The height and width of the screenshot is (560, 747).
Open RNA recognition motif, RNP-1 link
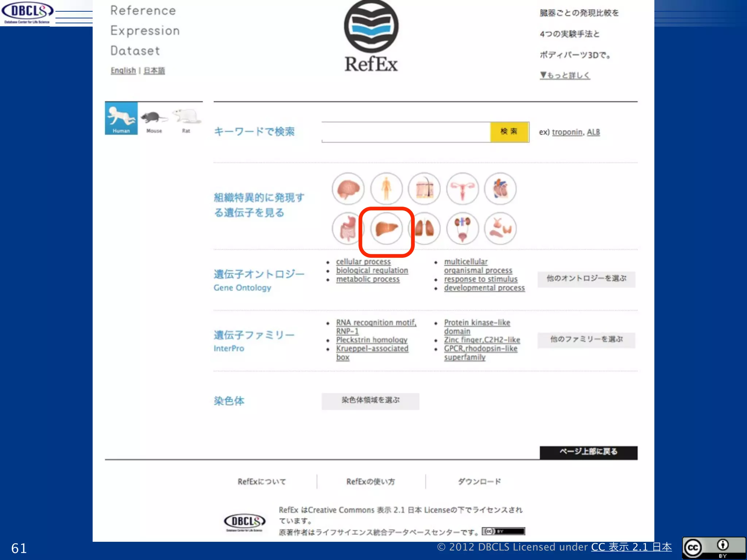tap(376, 327)
